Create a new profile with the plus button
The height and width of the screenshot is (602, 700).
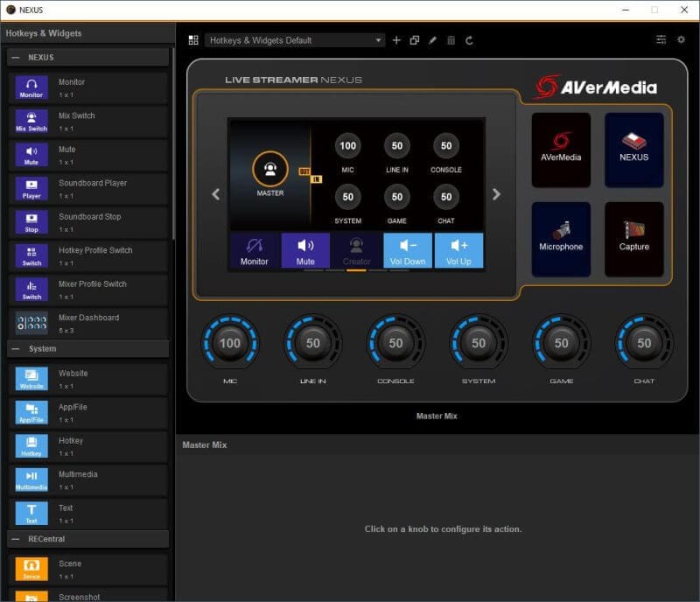tap(396, 39)
